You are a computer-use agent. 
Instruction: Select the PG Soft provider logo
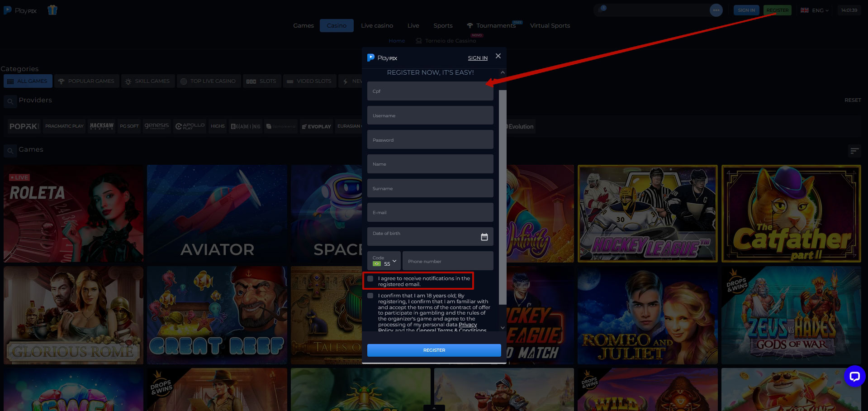coord(129,126)
